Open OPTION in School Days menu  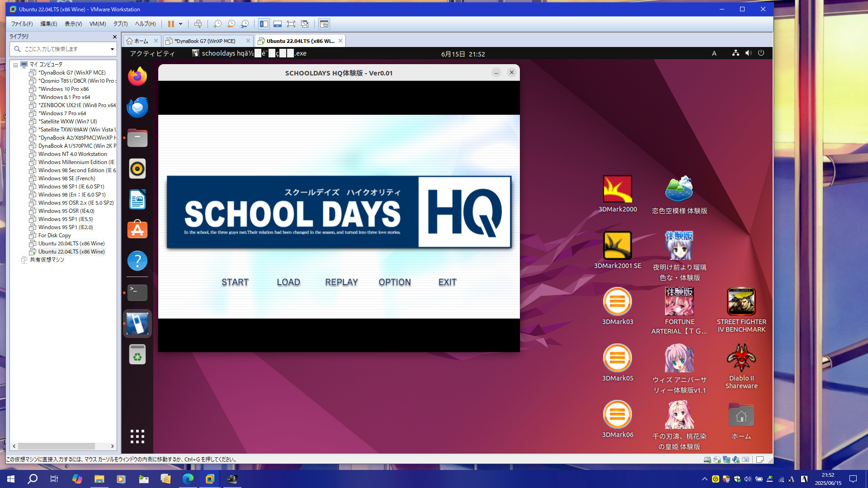coord(395,282)
